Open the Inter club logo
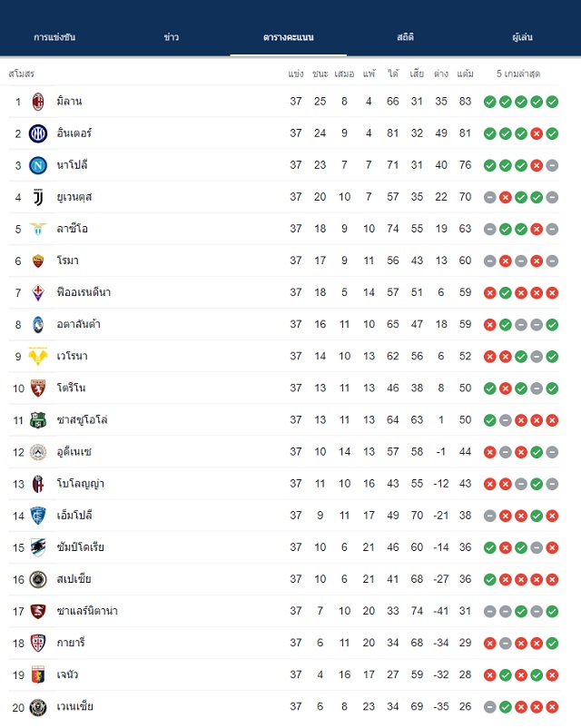Image resolution: width=581 pixels, height=728 pixels. tap(38, 133)
